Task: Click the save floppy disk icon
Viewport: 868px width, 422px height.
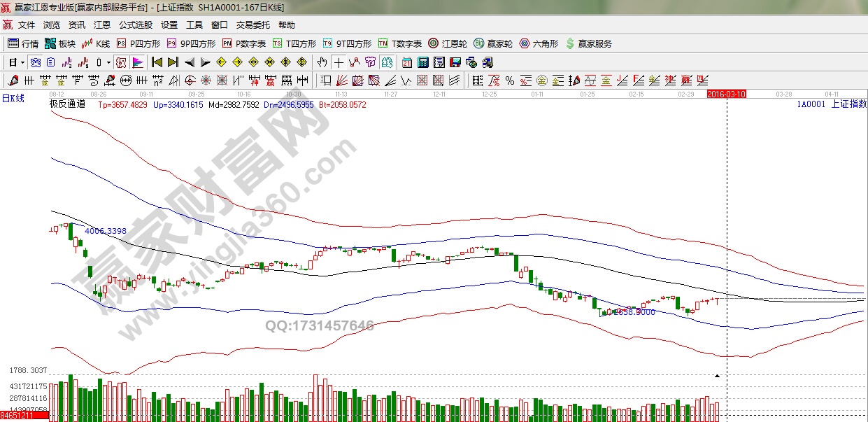Action: (x=455, y=62)
